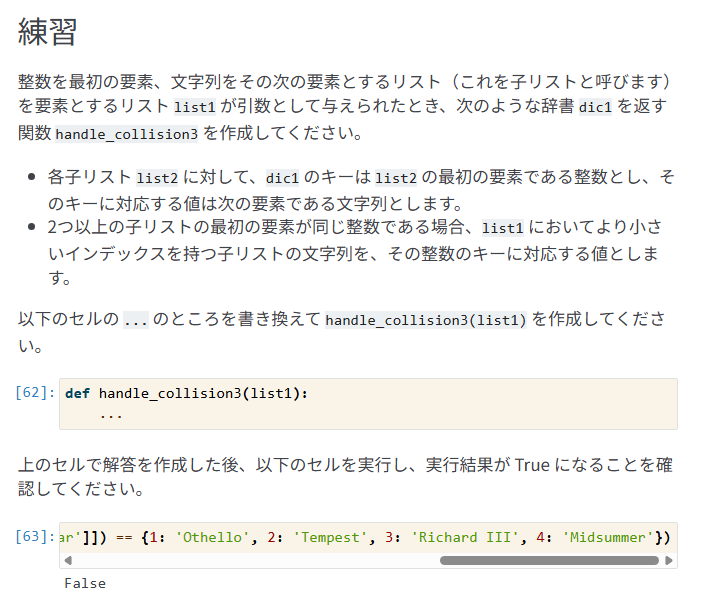Click the right scroll arrow under cell 63

(669, 561)
